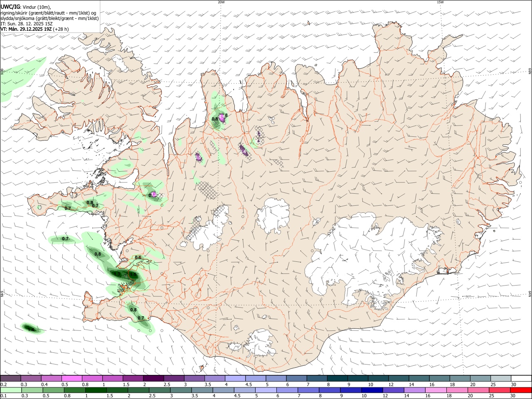Pick the rain legend swatch between 2.5 and 3

159,390
